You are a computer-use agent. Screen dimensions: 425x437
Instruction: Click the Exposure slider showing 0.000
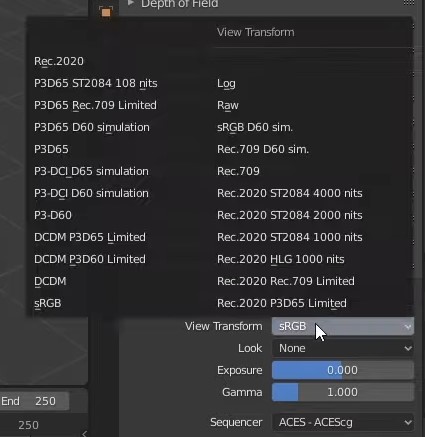tap(343, 370)
